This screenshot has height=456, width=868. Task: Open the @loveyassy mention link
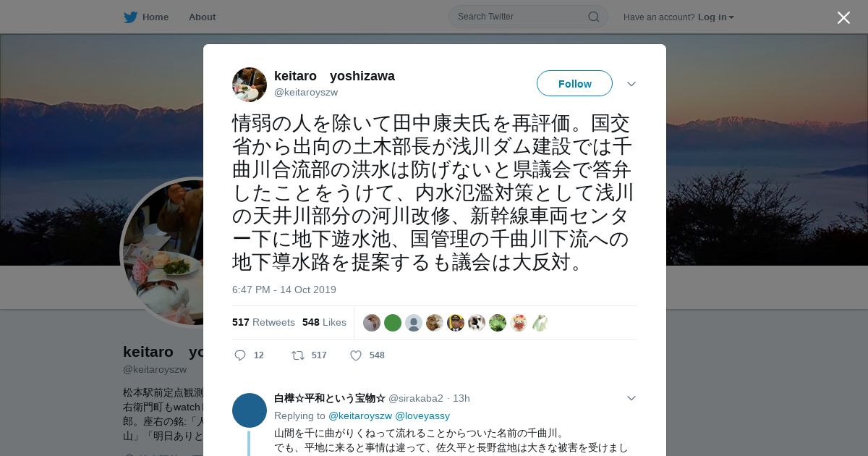pyautogui.click(x=422, y=415)
